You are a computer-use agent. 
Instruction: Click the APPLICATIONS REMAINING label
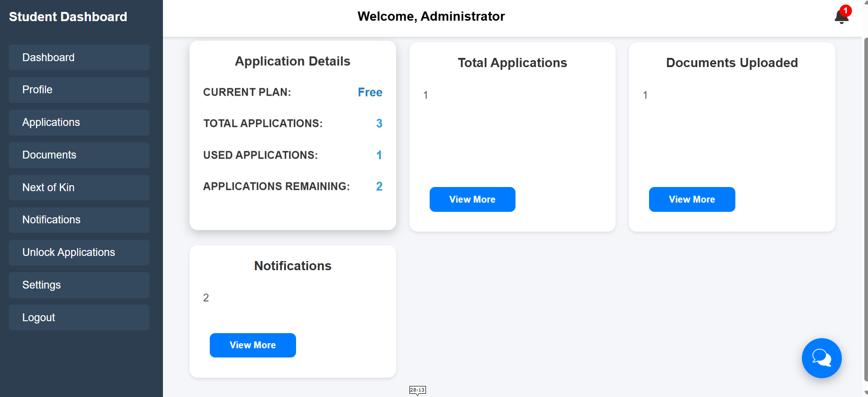[x=276, y=187]
